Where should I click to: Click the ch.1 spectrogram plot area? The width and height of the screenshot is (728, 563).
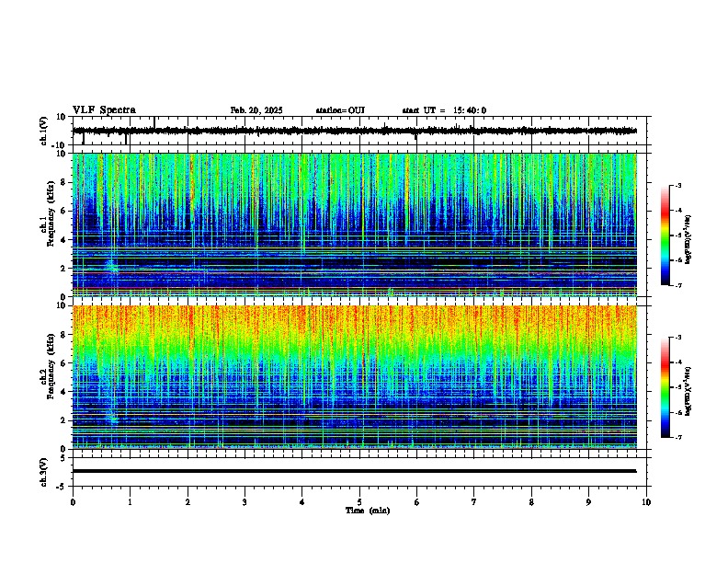coord(355,224)
